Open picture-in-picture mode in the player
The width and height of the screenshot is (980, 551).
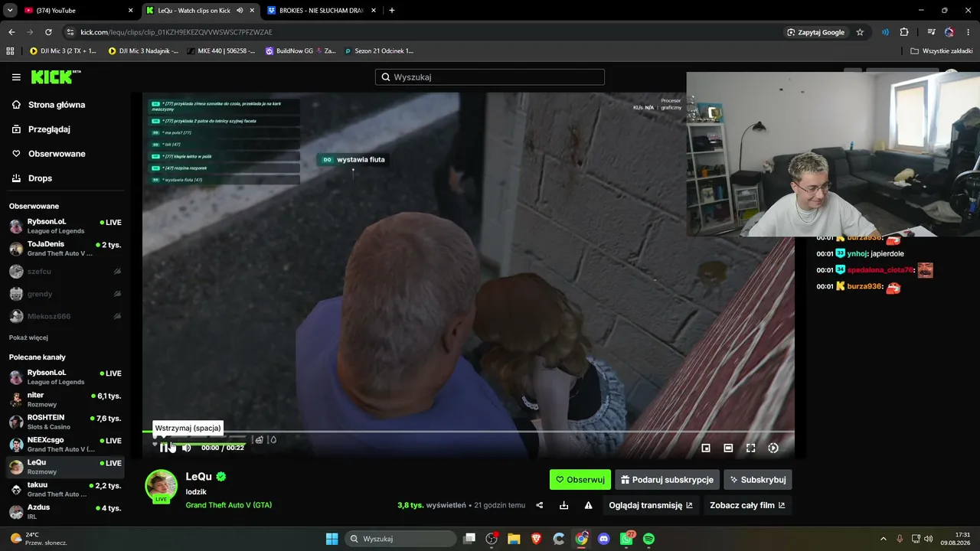click(706, 448)
